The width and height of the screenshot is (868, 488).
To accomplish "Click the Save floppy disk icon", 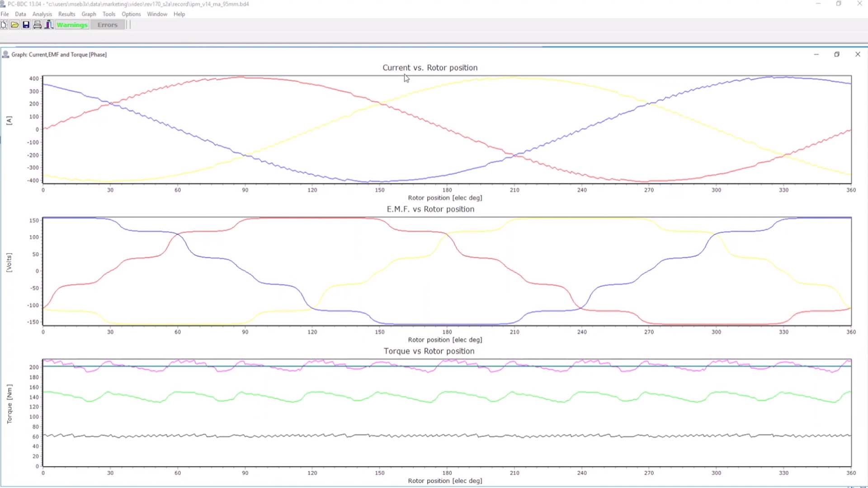I will click(x=26, y=25).
